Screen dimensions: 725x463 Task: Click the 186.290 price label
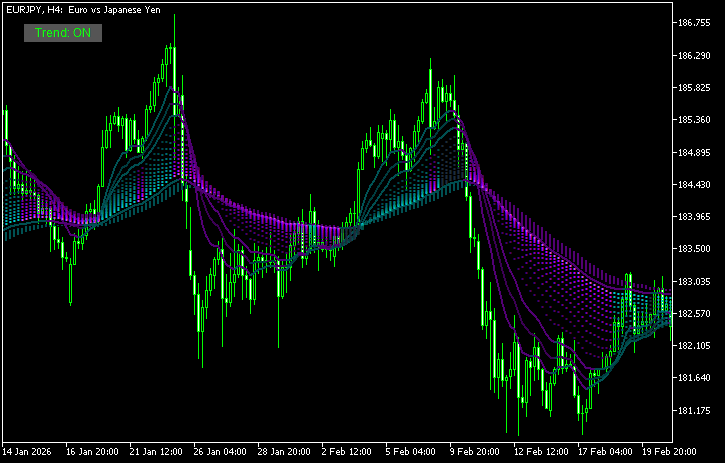(694, 56)
